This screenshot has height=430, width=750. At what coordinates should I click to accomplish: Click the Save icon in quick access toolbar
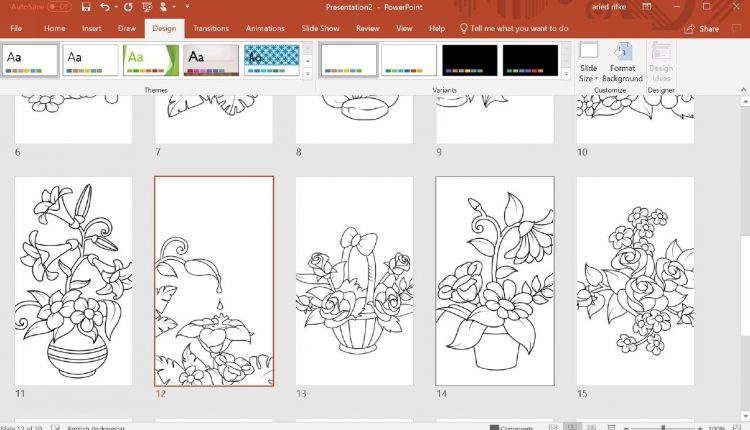coord(87,7)
